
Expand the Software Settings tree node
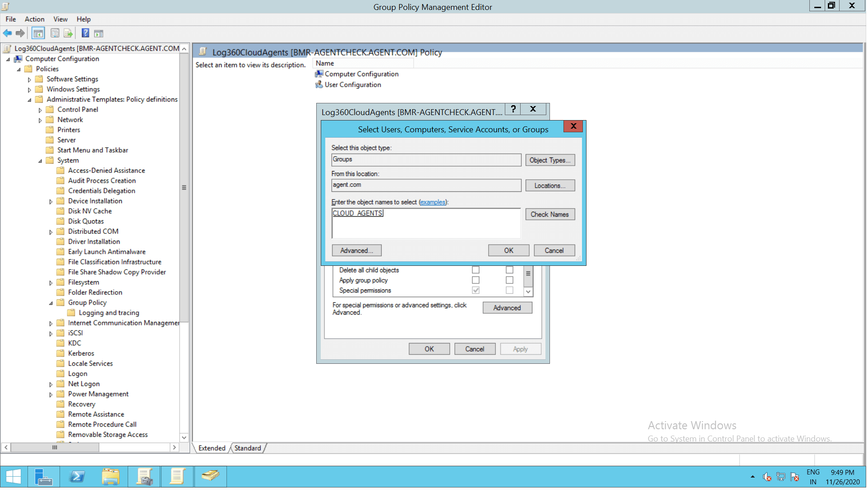click(30, 79)
